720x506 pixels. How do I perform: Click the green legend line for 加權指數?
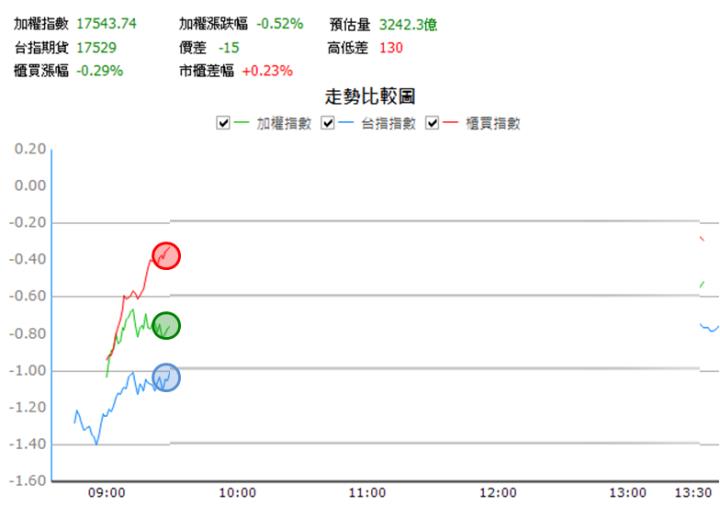242,123
